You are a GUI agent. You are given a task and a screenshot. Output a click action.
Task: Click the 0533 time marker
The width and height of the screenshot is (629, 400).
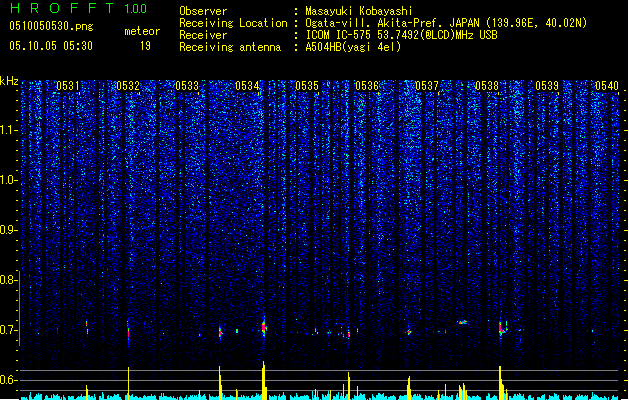187,86
